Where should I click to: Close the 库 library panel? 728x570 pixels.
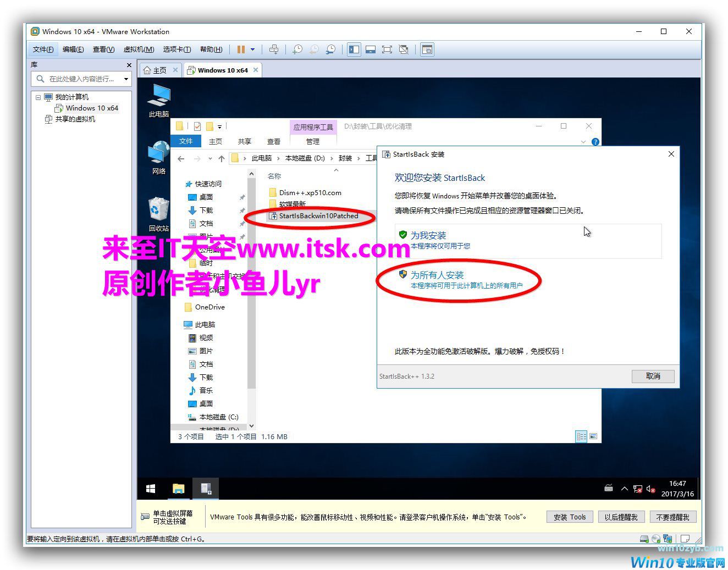coord(129,65)
